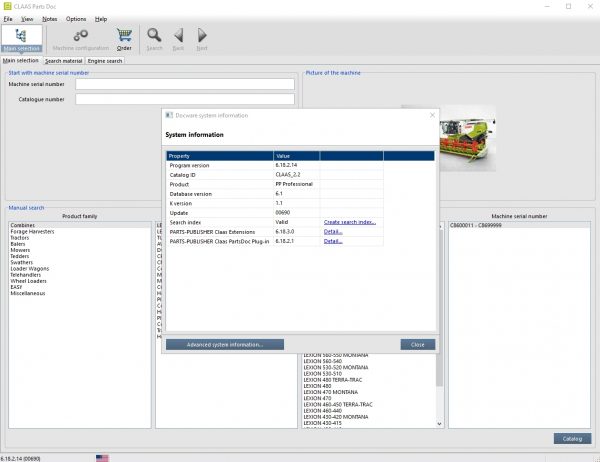Viewport: 600px width, 462px height.
Task: Click the US flag language icon
Action: (x=102, y=457)
